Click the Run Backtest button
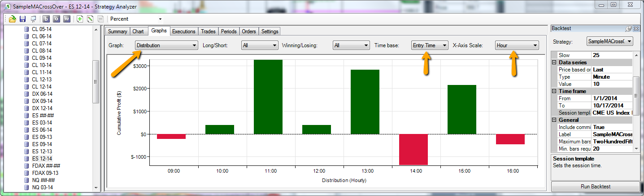The image size is (644, 196). click(595, 187)
